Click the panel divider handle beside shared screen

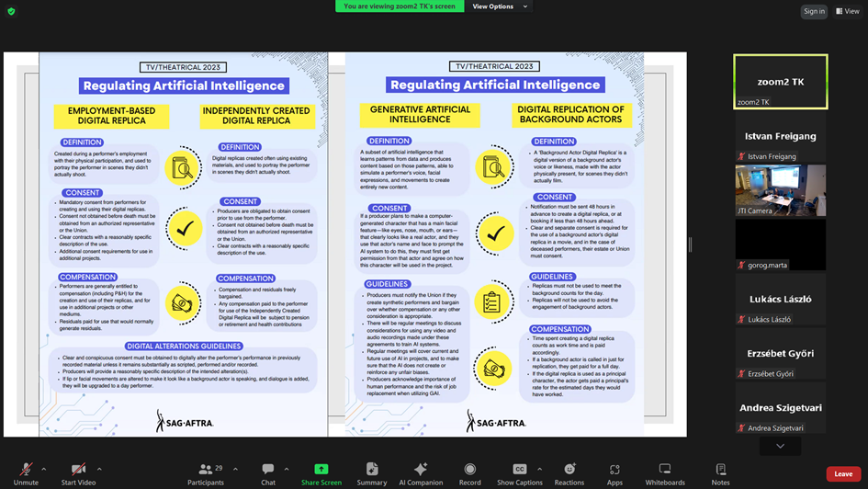(x=690, y=244)
